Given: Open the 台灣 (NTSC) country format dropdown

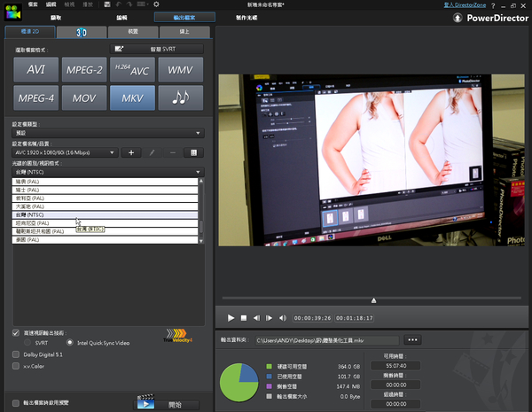Looking at the screenshot, I should tap(106, 172).
